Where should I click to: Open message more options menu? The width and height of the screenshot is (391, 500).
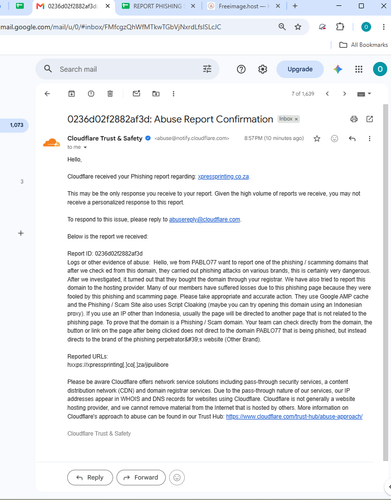coord(369,138)
